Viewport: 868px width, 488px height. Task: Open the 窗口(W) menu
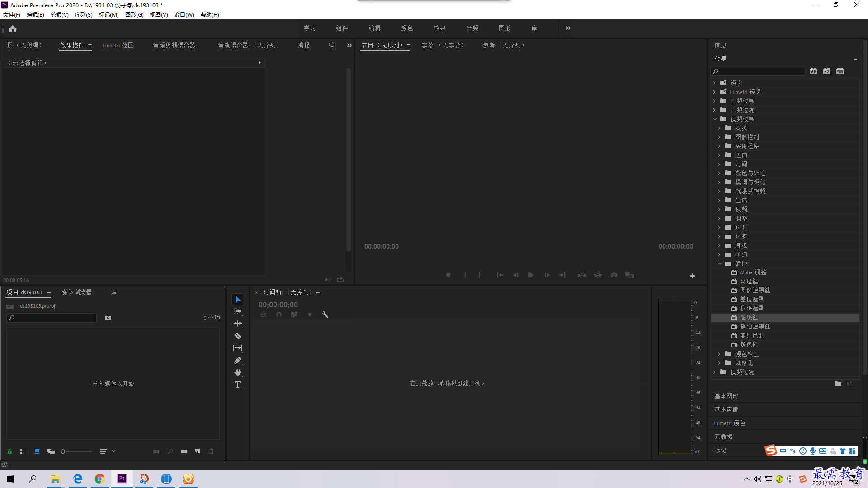point(184,14)
